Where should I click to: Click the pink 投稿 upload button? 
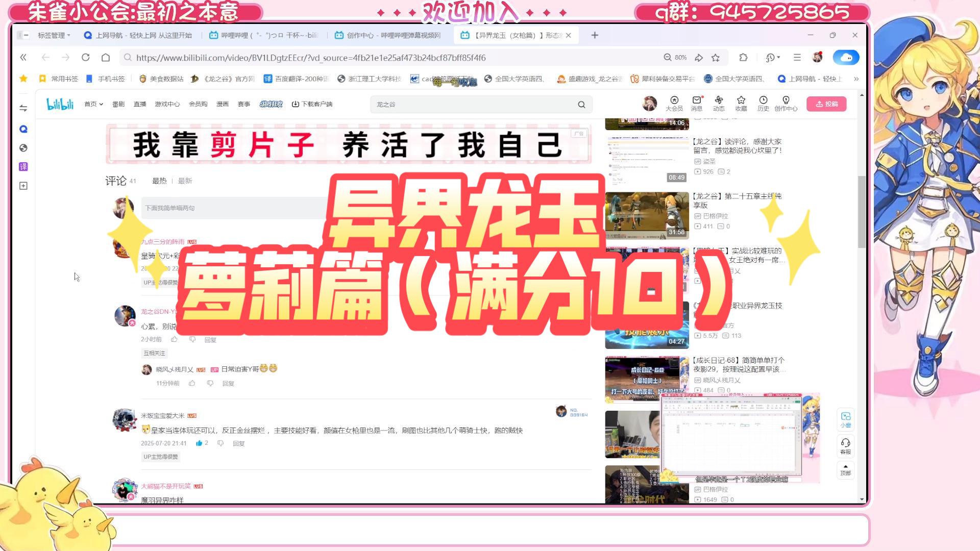point(826,104)
